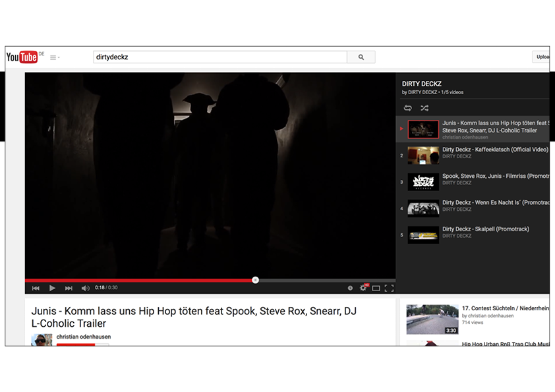Open the Hip Hop Urban RnB Trap Club suggestion
The image size is (555, 392).
click(x=506, y=343)
